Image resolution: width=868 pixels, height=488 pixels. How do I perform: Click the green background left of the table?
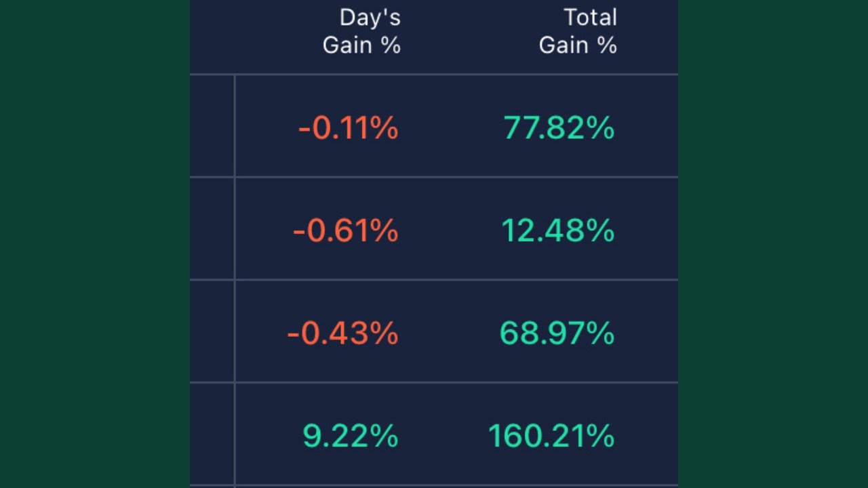95,244
